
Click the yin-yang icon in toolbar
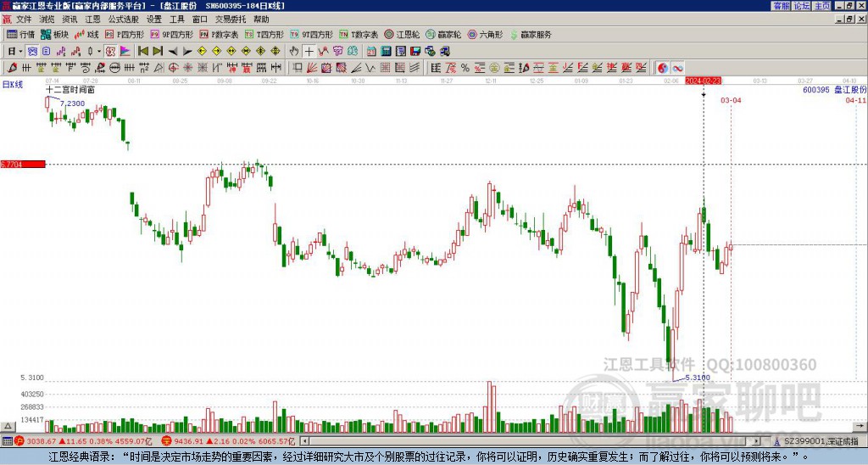click(663, 67)
